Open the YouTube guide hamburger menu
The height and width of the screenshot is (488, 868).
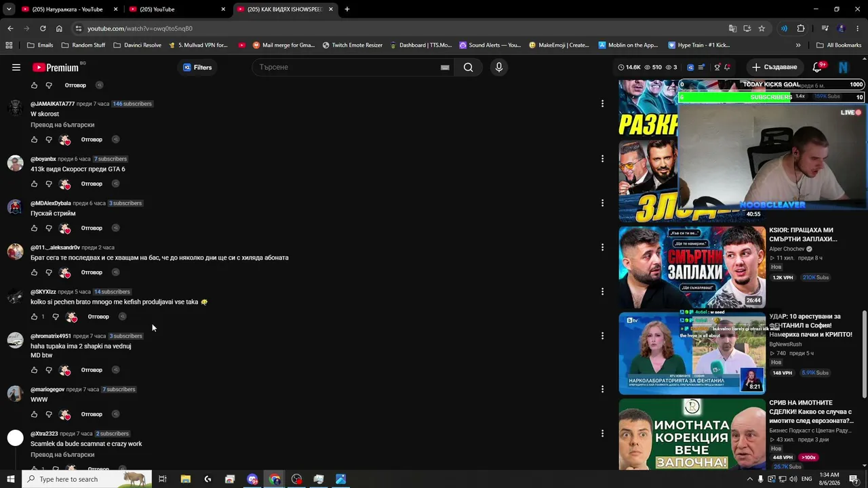click(16, 67)
